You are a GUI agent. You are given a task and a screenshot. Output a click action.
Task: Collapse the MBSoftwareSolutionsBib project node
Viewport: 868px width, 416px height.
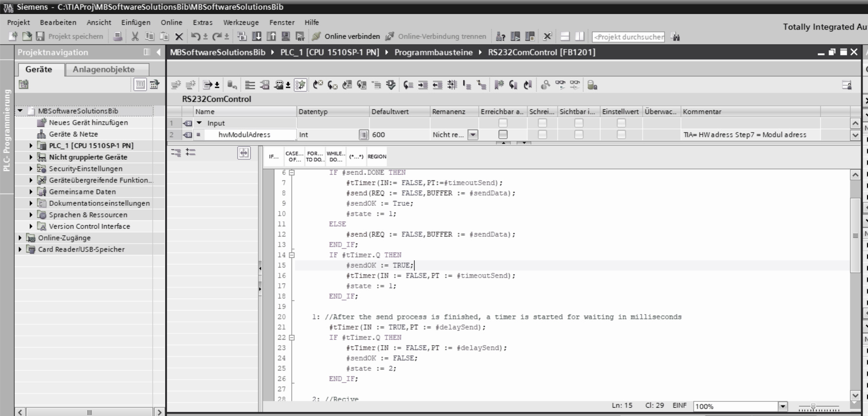[20, 111]
